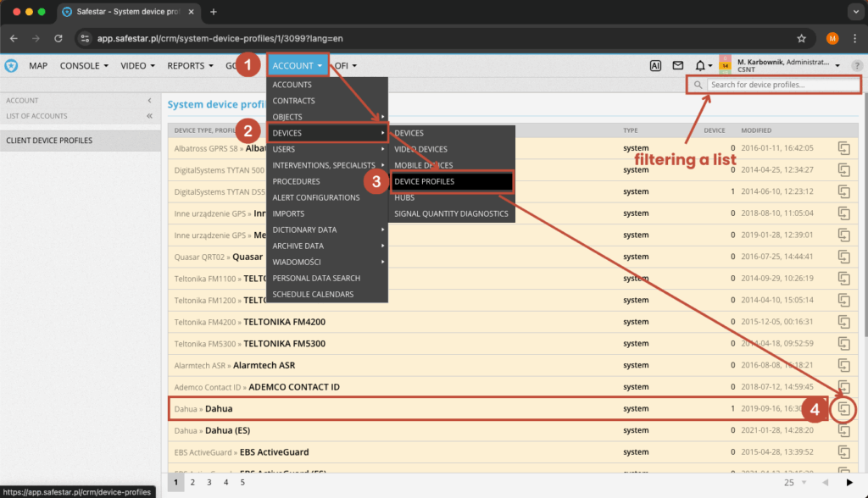Image resolution: width=868 pixels, height=498 pixels.
Task: Choose ACCOUNTS from the Account menu
Action: 327,85
